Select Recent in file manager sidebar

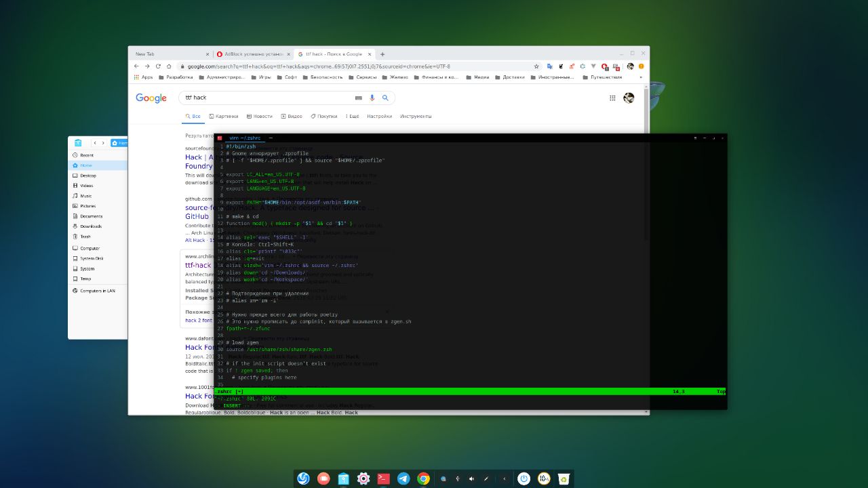coord(98,155)
